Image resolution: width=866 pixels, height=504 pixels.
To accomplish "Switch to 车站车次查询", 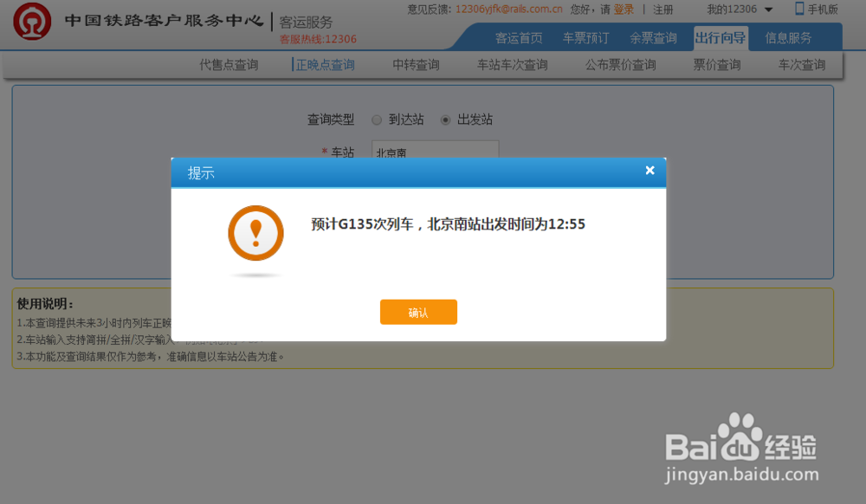I will [x=512, y=64].
